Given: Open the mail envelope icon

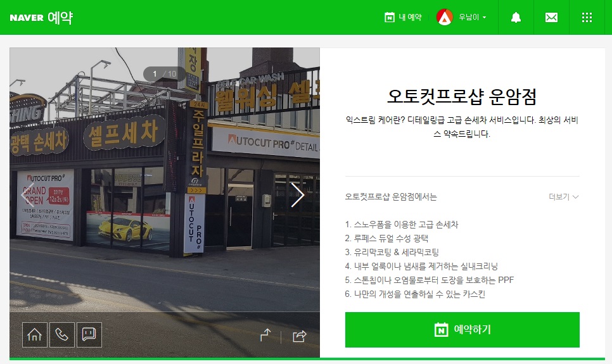Looking at the screenshot, I should (551, 17).
